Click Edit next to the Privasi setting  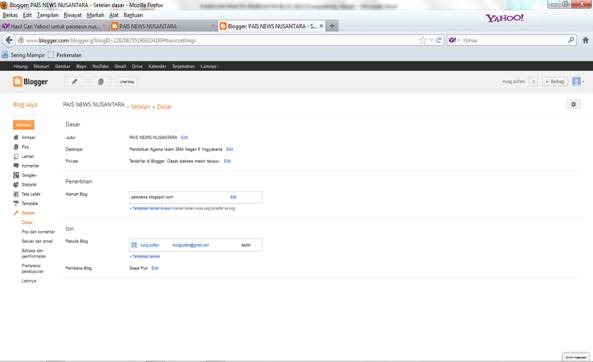(227, 161)
